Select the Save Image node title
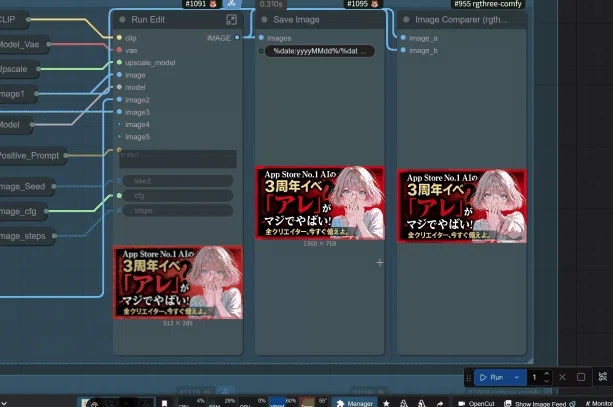613x407 pixels. point(296,20)
